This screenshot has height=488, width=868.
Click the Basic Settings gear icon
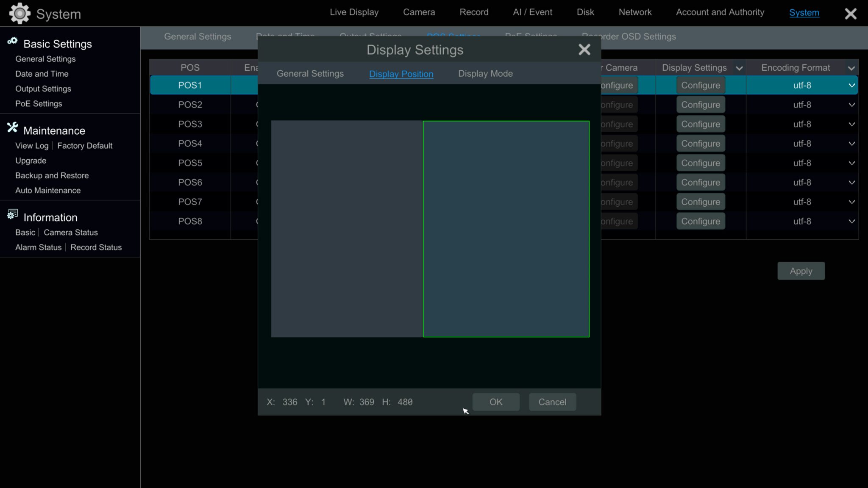click(13, 42)
